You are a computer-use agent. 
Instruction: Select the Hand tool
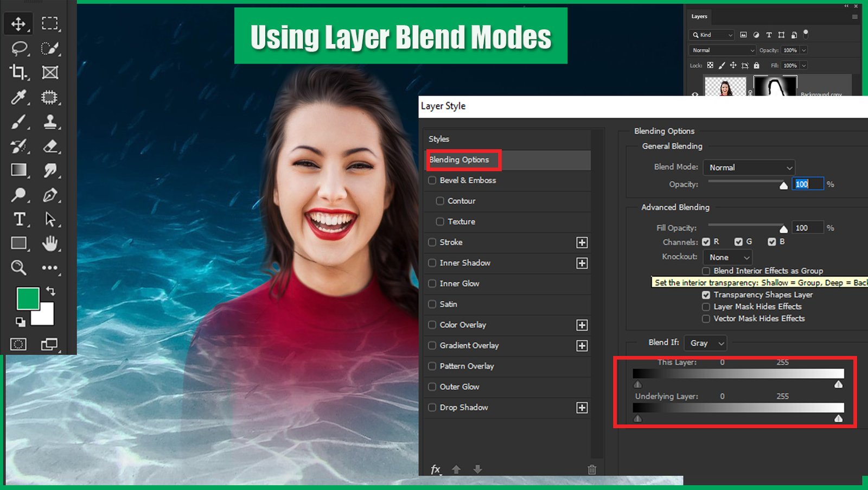point(50,243)
